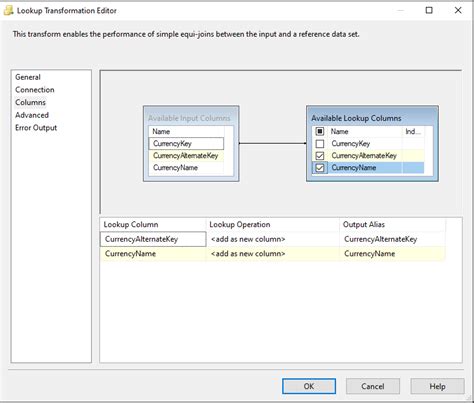Viewport: 474px width, 403px height.
Task: Open the Connection page
Action: (35, 90)
